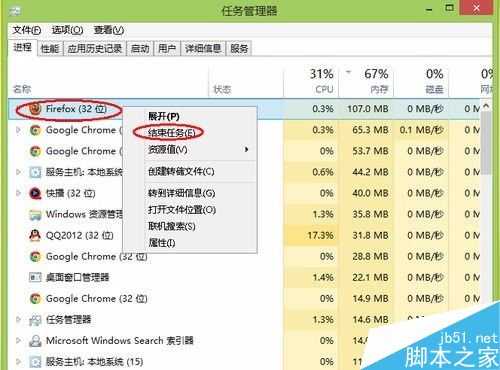Expand the 服务主机: 本地系统 44.2 MB group

(18, 172)
